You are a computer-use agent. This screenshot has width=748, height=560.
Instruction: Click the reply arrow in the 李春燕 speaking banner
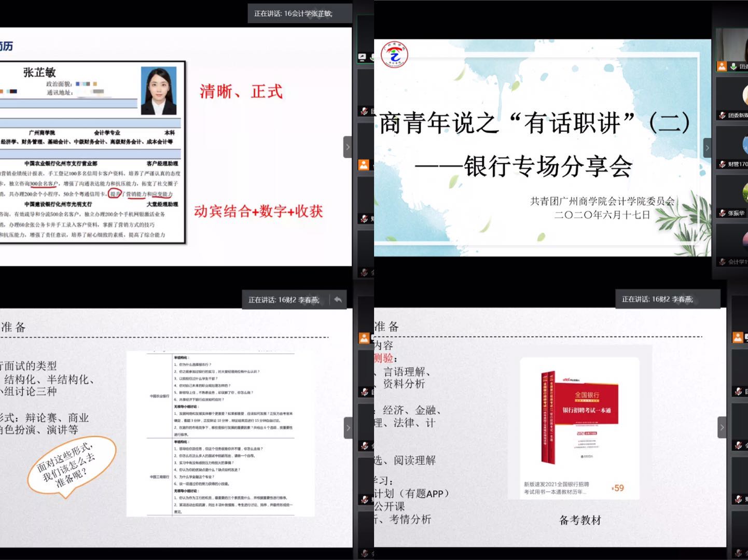point(338,300)
